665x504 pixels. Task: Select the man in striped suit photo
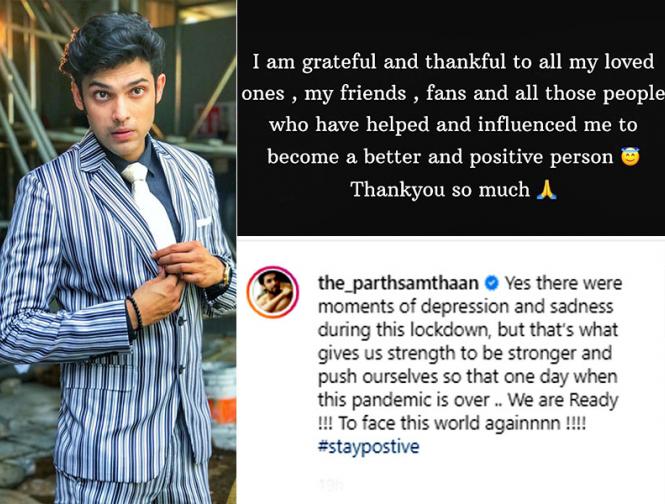tap(118, 252)
